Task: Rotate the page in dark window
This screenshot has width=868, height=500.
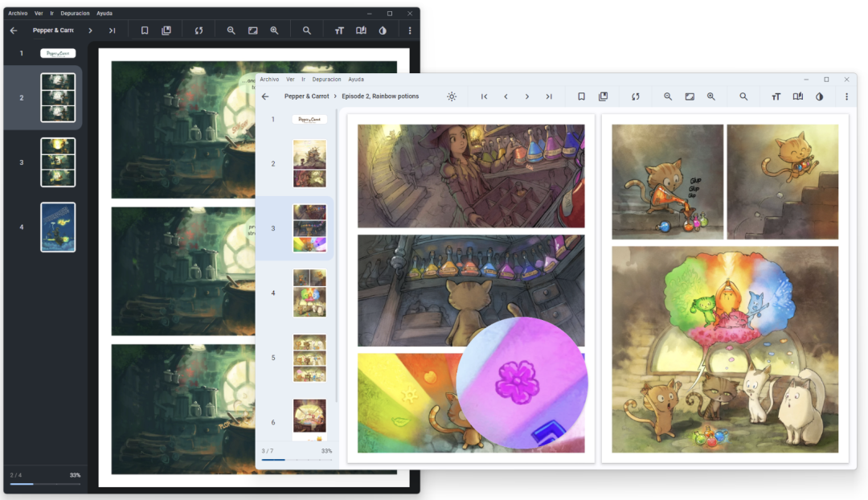Action: [199, 31]
